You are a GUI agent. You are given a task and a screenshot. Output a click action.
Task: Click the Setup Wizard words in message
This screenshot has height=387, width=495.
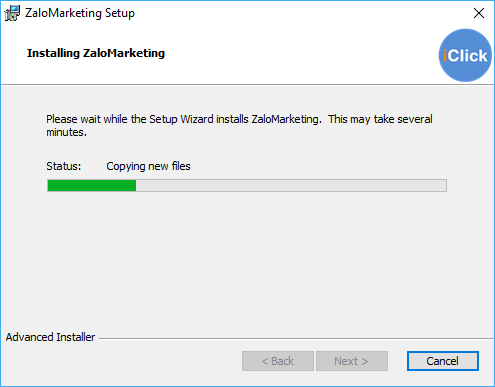[x=181, y=119]
